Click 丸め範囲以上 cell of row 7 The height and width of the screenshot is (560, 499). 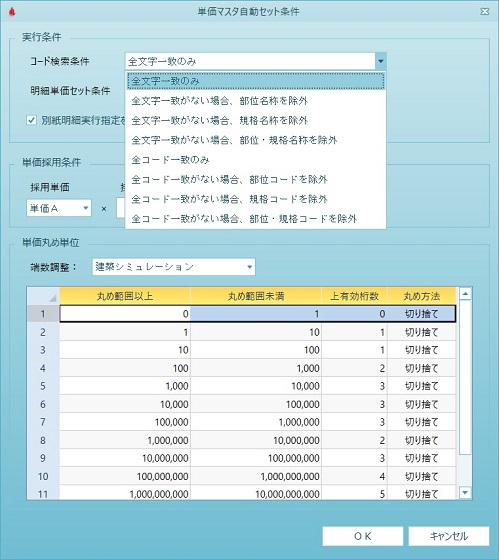pyautogui.click(x=125, y=422)
